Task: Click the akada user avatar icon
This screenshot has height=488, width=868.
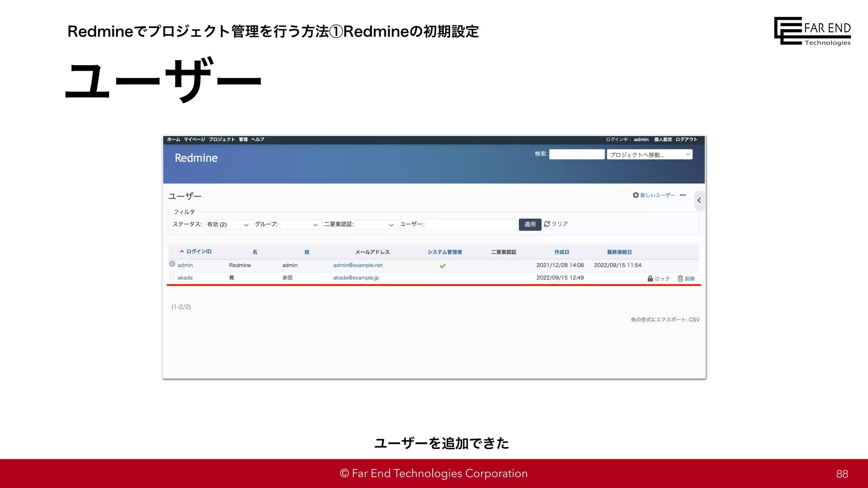Action: coord(172,277)
